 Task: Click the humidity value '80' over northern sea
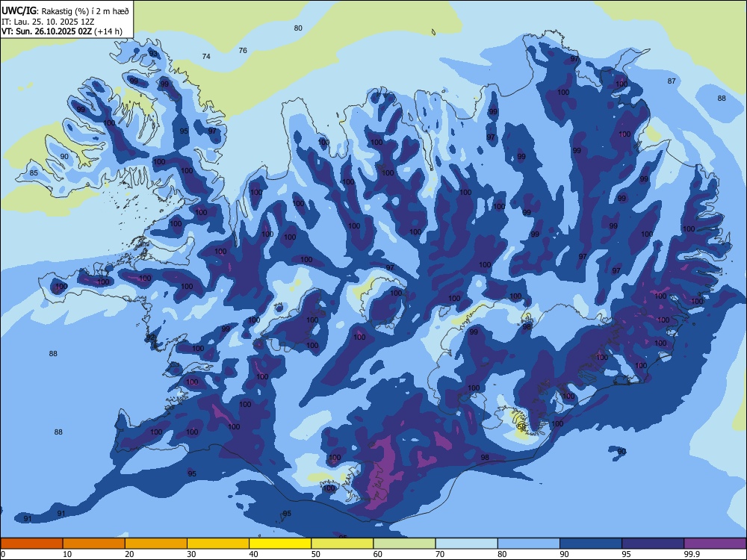coord(298,28)
